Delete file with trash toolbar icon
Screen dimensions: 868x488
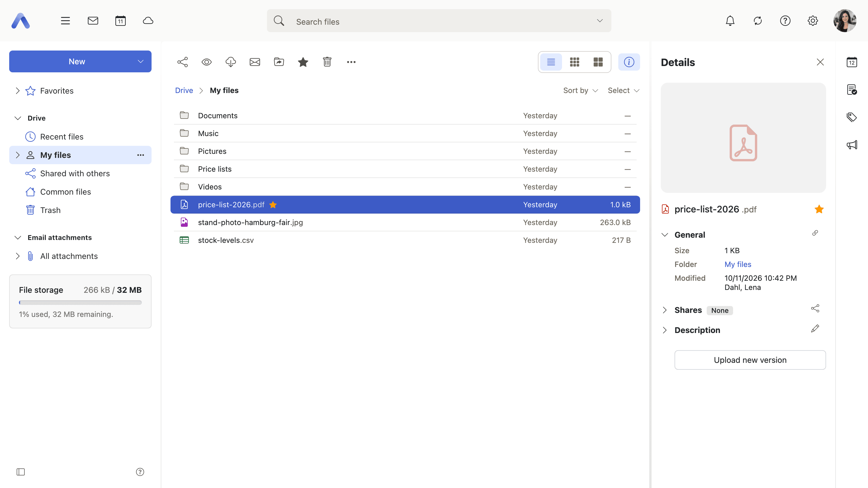tap(327, 62)
